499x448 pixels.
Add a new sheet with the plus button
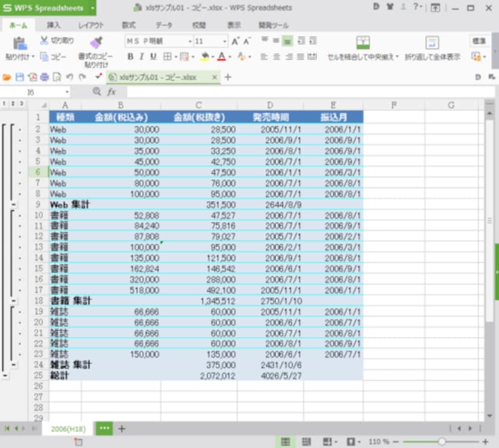tap(121, 429)
